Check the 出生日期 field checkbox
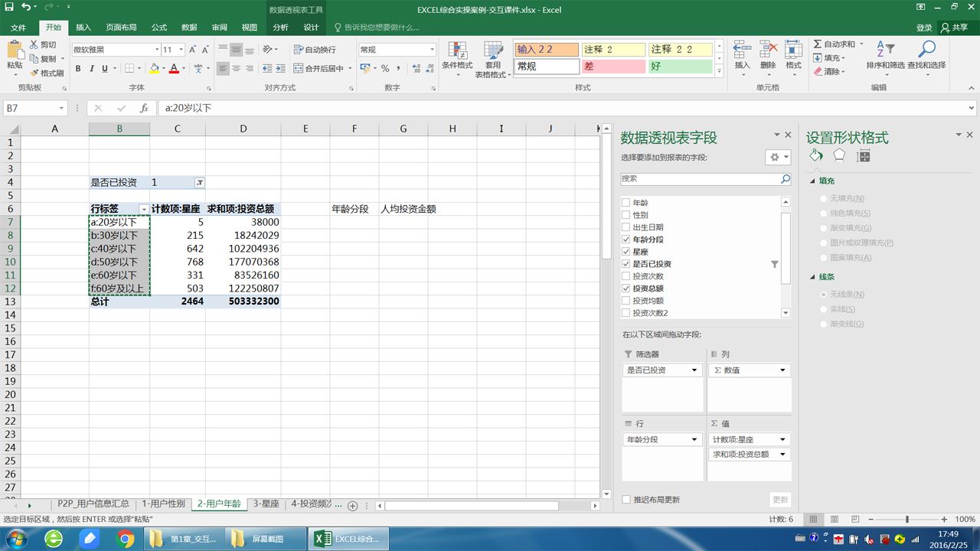This screenshot has height=551, width=980. click(x=626, y=227)
